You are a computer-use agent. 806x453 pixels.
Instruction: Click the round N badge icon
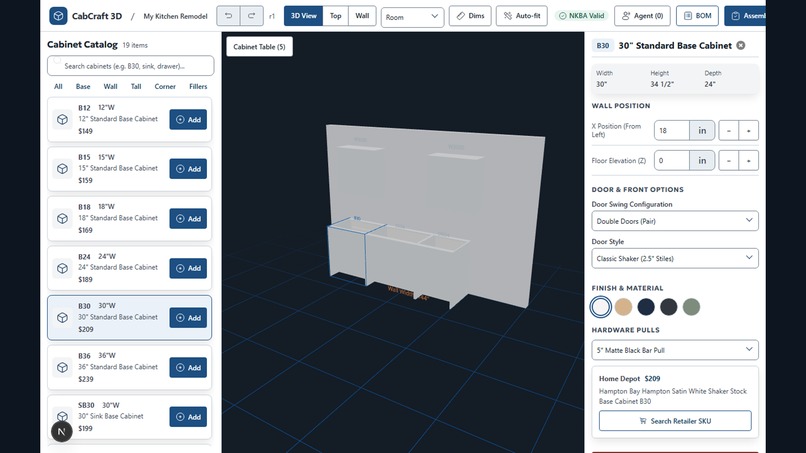click(62, 431)
